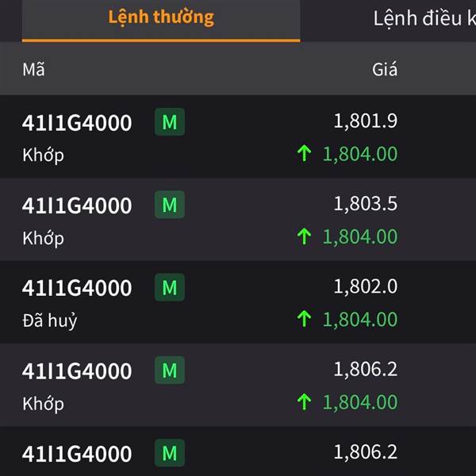Image resolution: width=476 pixels, height=476 pixels.
Task: Click the Mã column header
Action: pos(33,70)
